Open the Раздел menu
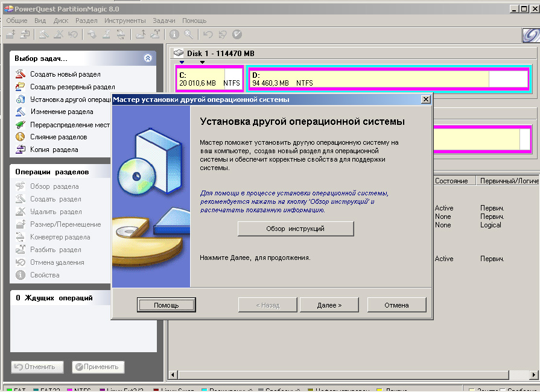 pyautogui.click(x=86, y=21)
